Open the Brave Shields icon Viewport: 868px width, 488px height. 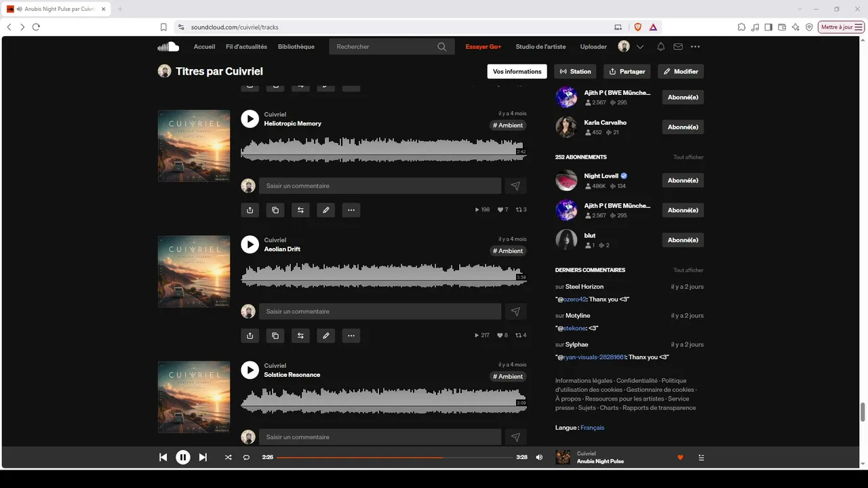(637, 27)
